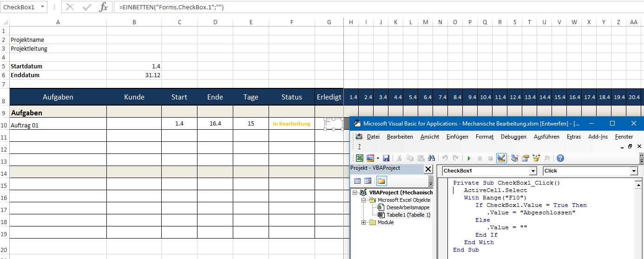This screenshot has width=644, height=259.
Task: Click the Erledigt column header cell
Action: 329,97
